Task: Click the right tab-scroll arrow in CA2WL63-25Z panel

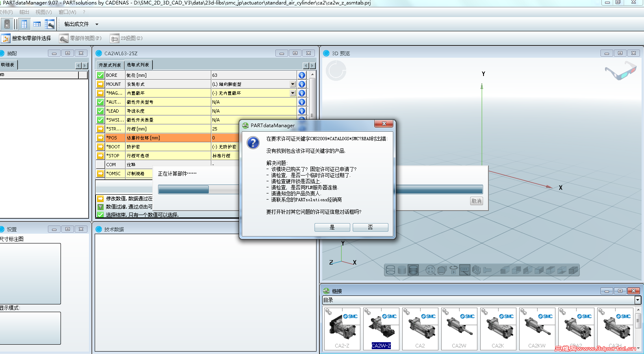Action: [312, 66]
